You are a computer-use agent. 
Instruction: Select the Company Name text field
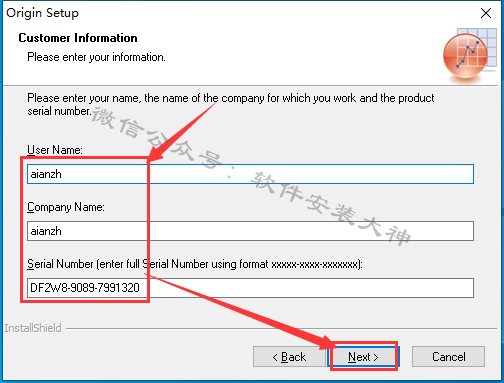(x=250, y=231)
